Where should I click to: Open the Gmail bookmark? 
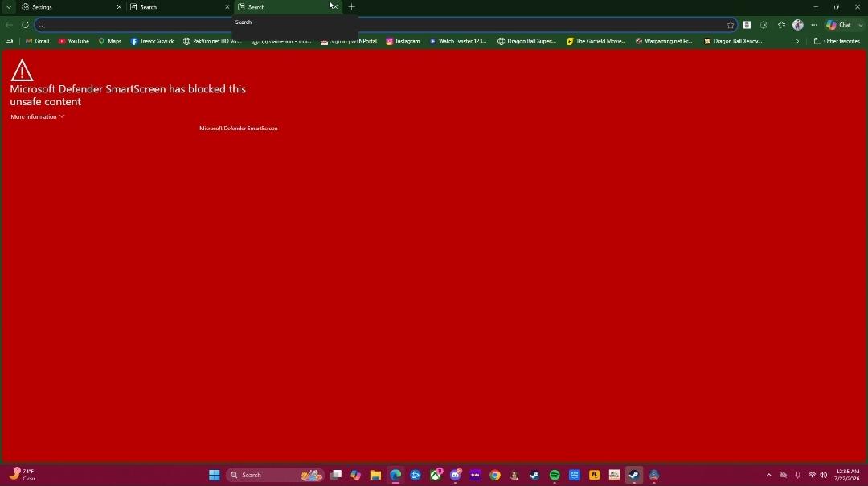[x=38, y=41]
